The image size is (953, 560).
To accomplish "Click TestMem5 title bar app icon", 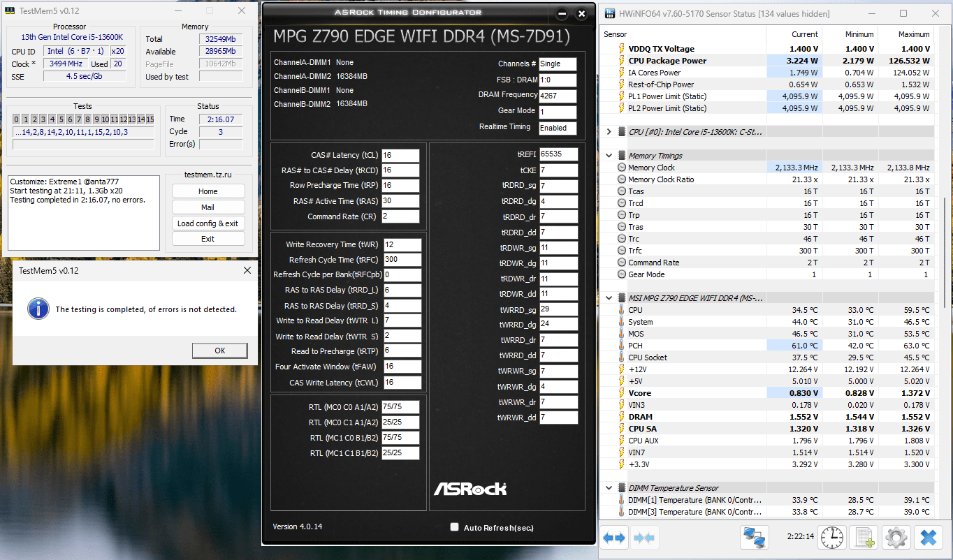I will tap(10, 11).
